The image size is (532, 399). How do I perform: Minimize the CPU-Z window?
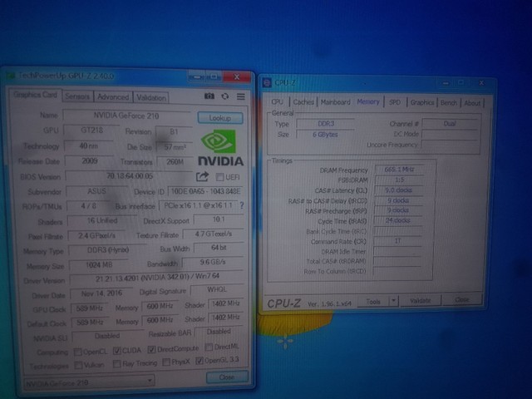point(446,83)
